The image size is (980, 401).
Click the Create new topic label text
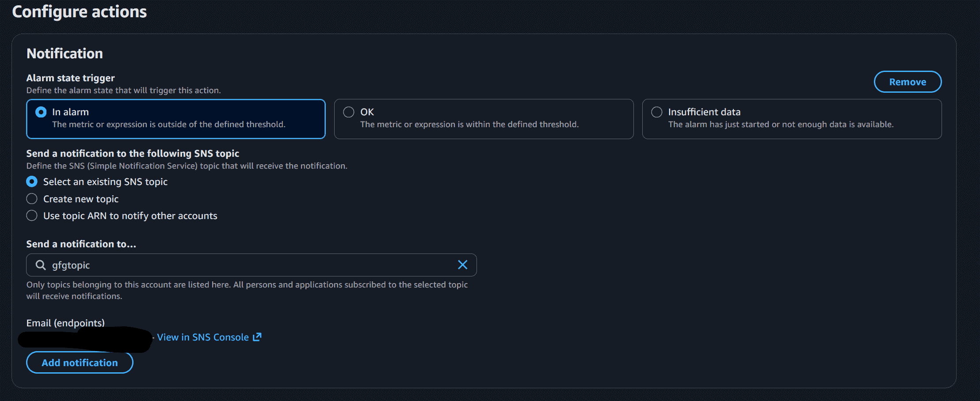click(81, 199)
